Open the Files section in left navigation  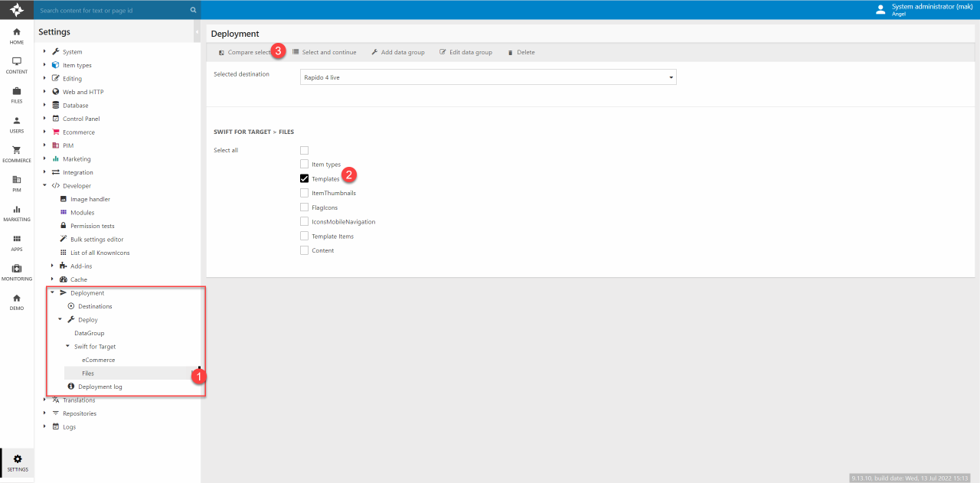tap(17, 94)
